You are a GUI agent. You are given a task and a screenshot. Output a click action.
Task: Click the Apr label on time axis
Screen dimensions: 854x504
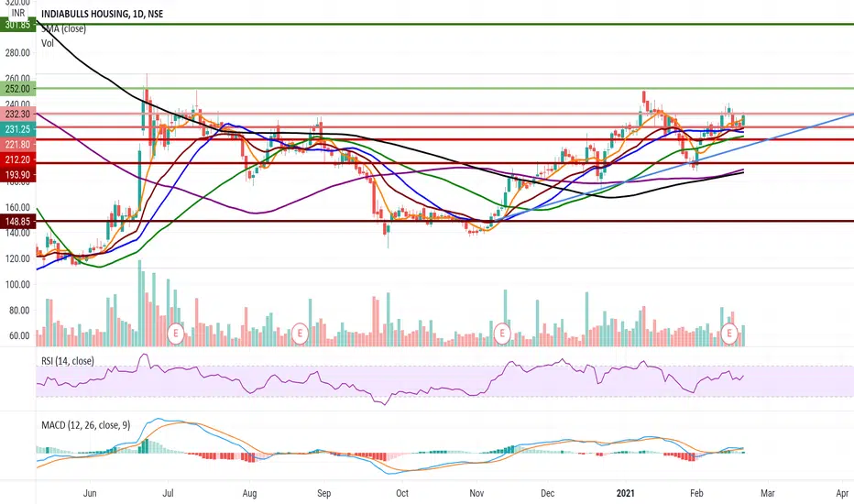[842, 493]
